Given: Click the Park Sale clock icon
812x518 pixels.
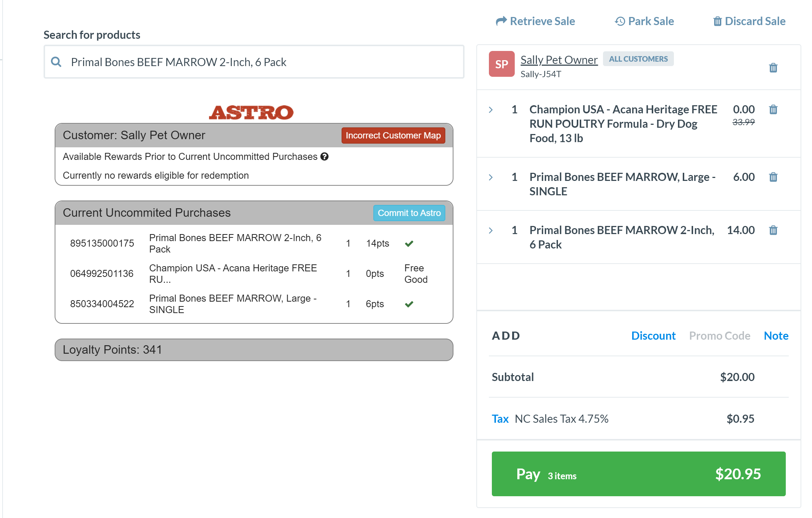Looking at the screenshot, I should pos(620,21).
